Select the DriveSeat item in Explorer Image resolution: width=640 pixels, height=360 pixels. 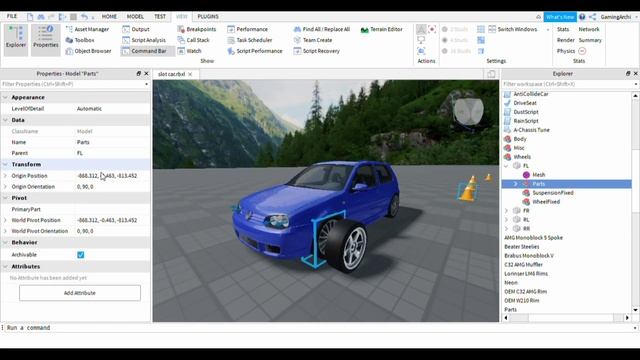tap(525, 103)
